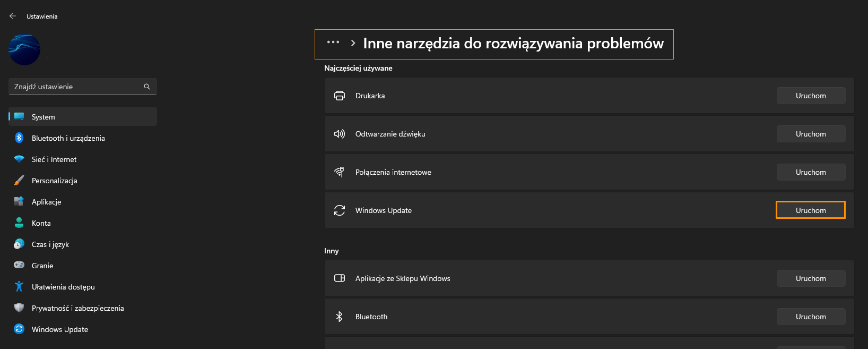Click the Aplikacje ze Sklepu Windows label

(403, 278)
